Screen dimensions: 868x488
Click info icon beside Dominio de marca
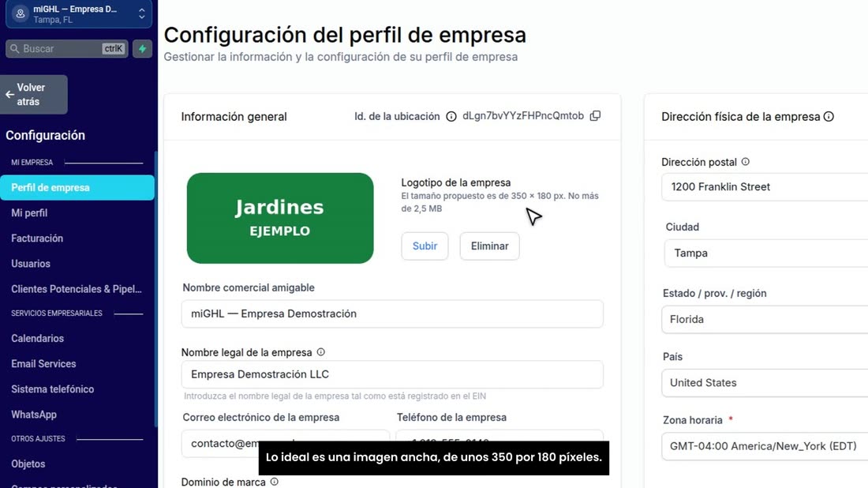pyautogui.click(x=274, y=482)
